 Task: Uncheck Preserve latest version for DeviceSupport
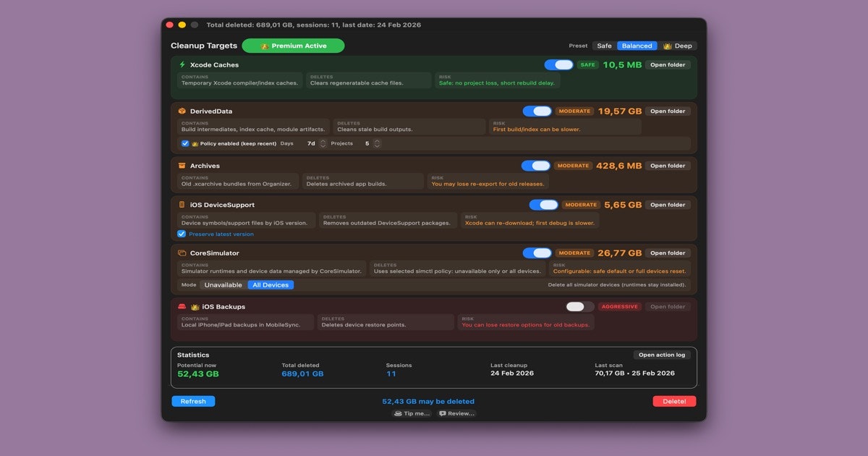click(182, 233)
